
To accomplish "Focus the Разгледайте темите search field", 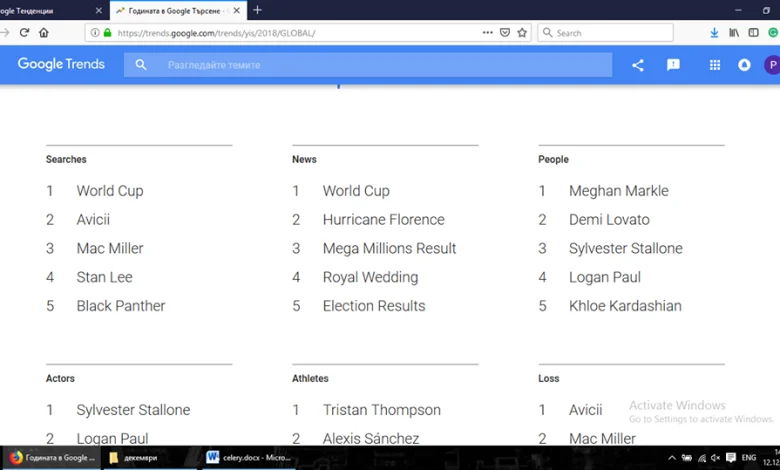I will click(368, 65).
